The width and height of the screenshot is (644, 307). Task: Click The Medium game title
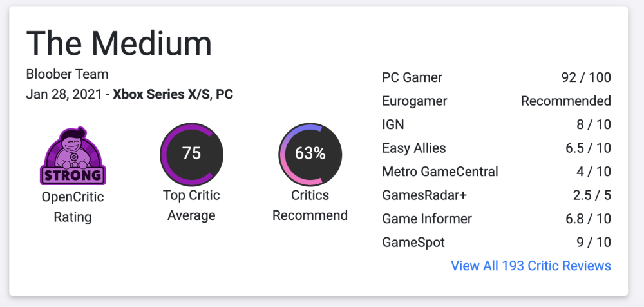point(119,44)
